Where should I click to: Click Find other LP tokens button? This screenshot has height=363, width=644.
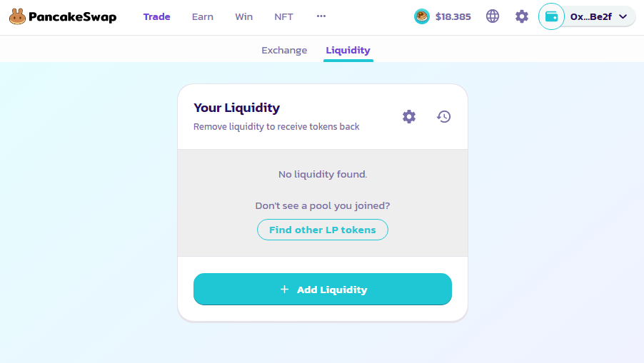click(x=322, y=230)
